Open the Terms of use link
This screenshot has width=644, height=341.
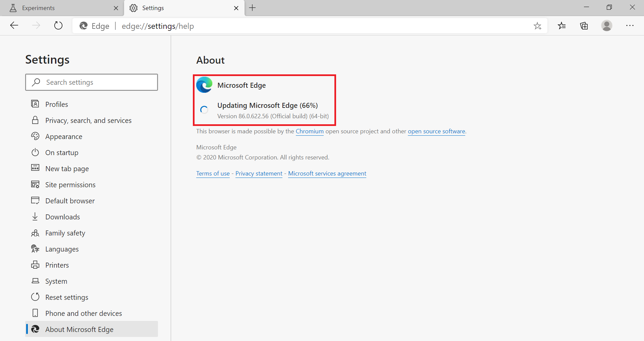pyautogui.click(x=213, y=173)
